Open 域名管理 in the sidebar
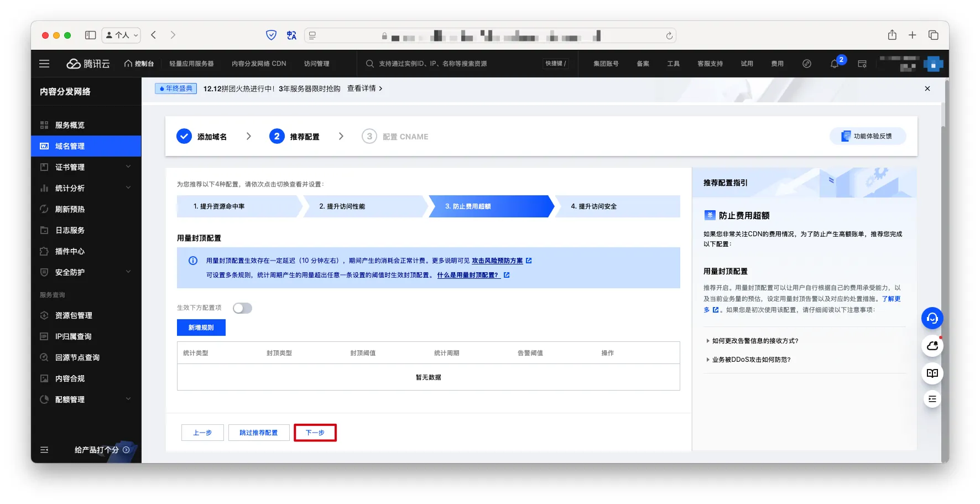Image resolution: width=980 pixels, height=504 pixels. click(86, 146)
